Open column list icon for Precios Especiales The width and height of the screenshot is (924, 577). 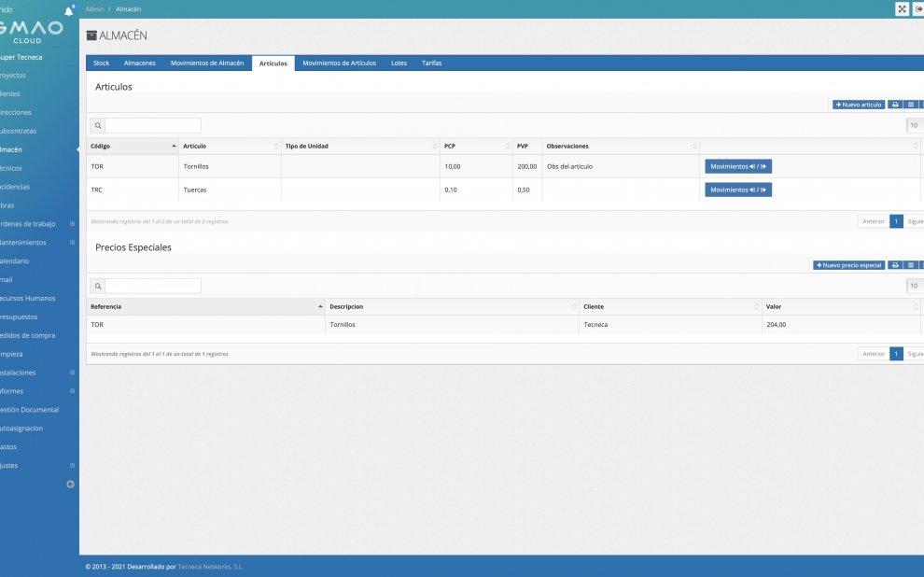pyautogui.click(x=911, y=265)
